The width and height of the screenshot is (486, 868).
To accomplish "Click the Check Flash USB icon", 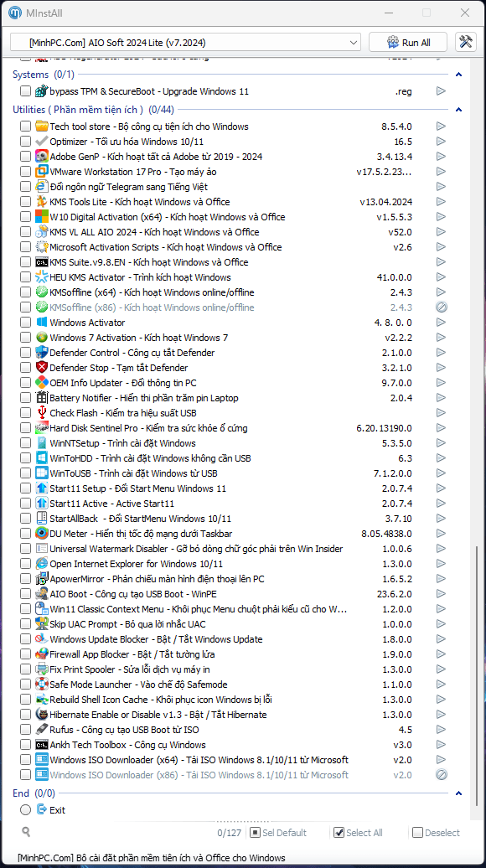I will [42, 413].
